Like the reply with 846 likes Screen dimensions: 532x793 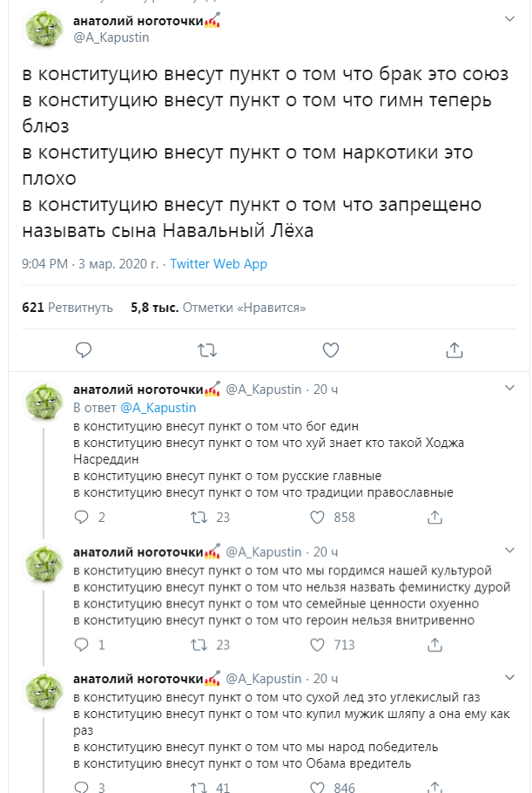pyautogui.click(x=320, y=788)
